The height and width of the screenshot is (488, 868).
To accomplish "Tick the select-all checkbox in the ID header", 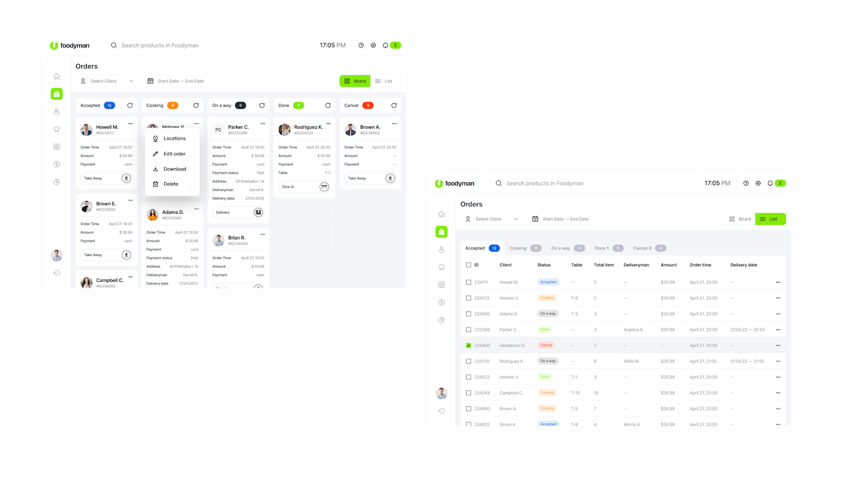I will pyautogui.click(x=469, y=265).
